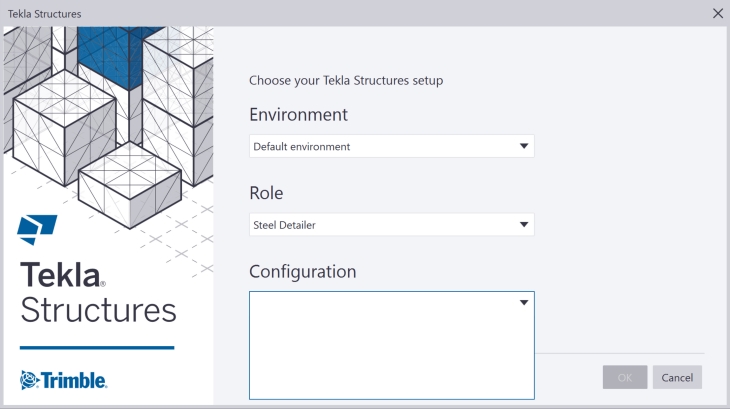Click the Trimble logo
This screenshot has width=730, height=409.
pyautogui.click(x=63, y=379)
